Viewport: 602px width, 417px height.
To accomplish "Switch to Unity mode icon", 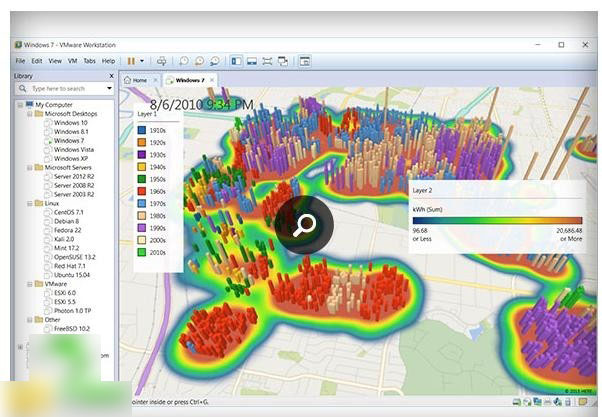I will pyautogui.click(x=283, y=61).
